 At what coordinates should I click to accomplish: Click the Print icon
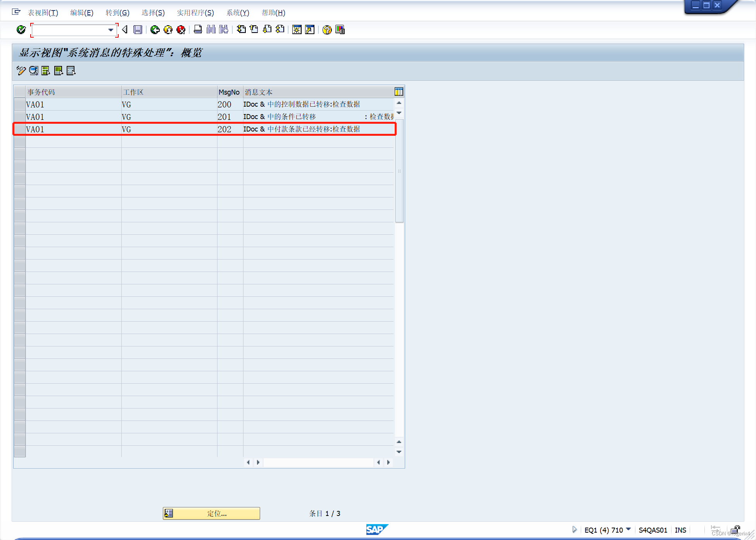(x=198, y=30)
